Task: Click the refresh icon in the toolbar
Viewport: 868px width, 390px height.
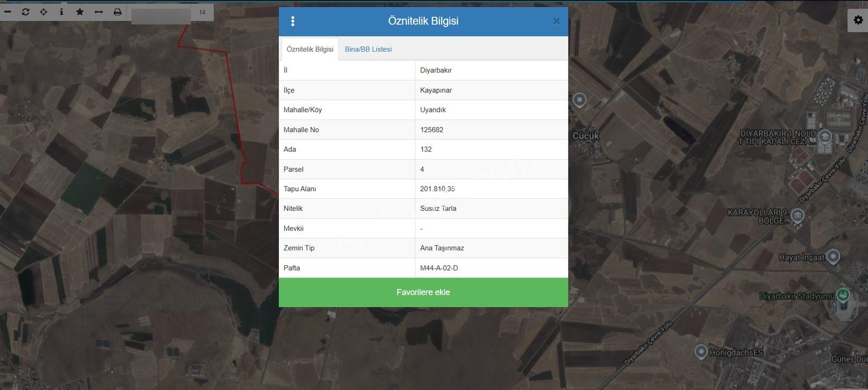Action: tap(25, 11)
